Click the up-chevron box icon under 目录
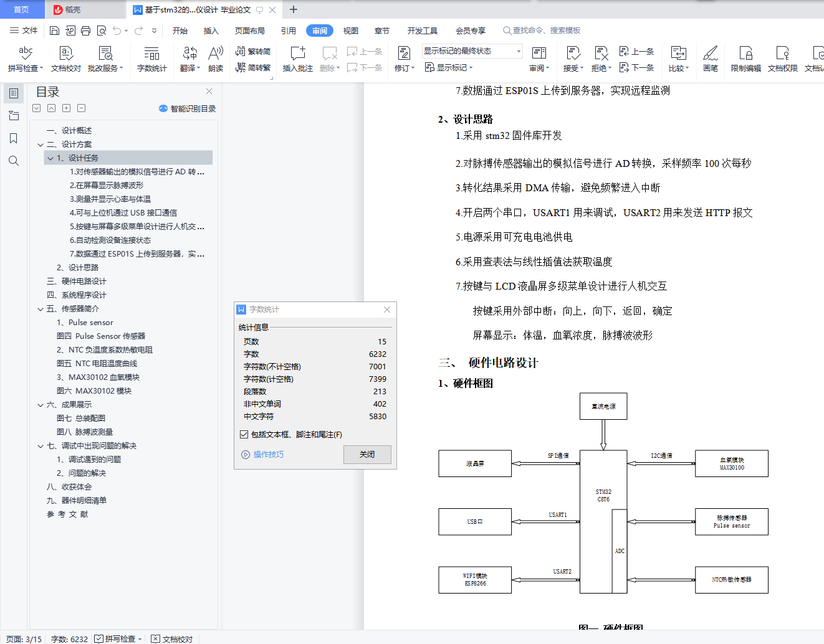 [x=52, y=108]
